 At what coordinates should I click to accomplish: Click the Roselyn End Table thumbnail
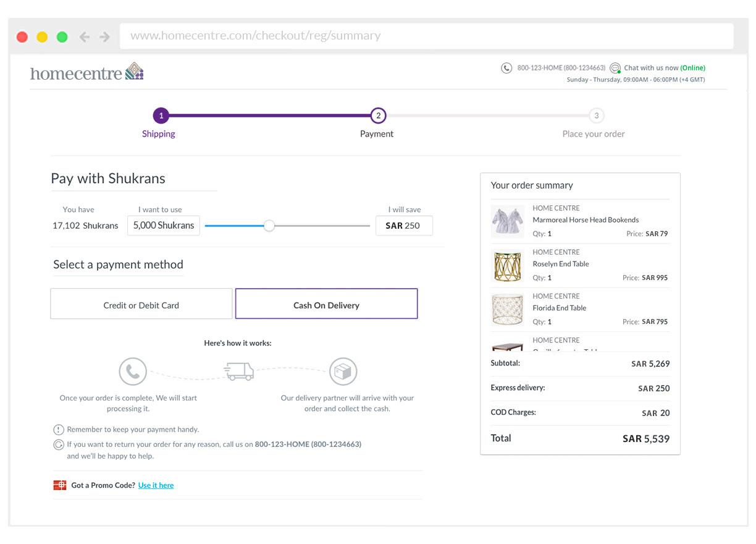tap(508, 266)
